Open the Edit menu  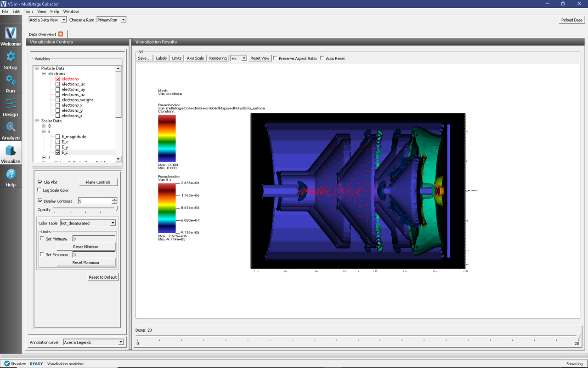click(x=16, y=11)
